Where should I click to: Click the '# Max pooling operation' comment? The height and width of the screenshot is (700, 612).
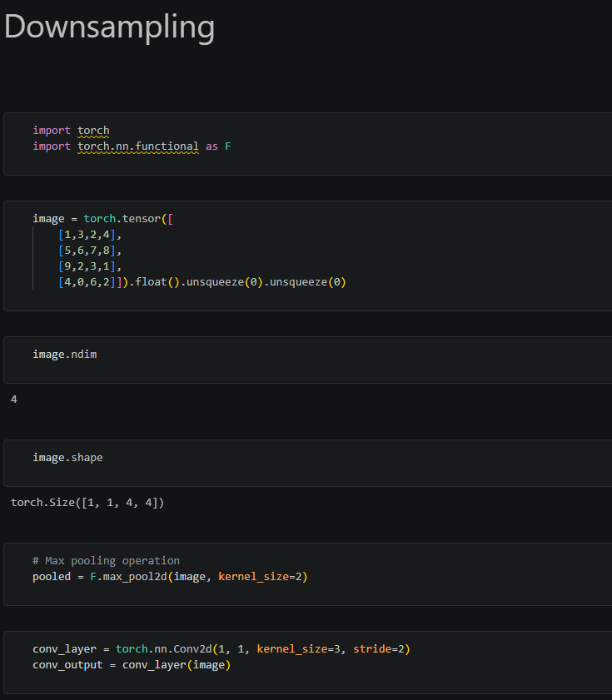[x=106, y=561]
